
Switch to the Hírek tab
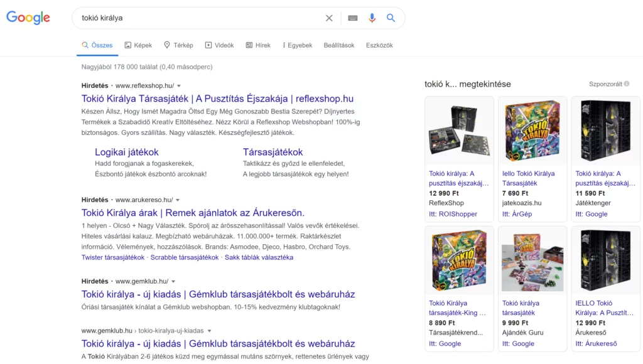point(258,45)
